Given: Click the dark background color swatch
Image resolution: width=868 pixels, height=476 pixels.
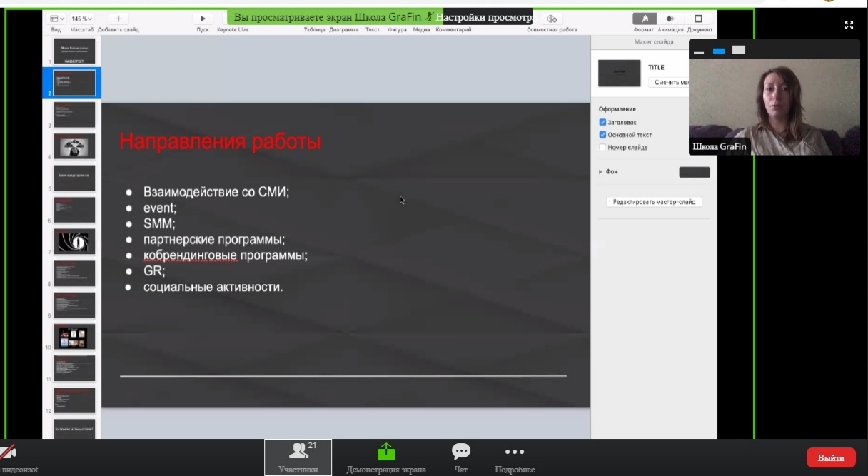Looking at the screenshot, I should click(x=694, y=172).
